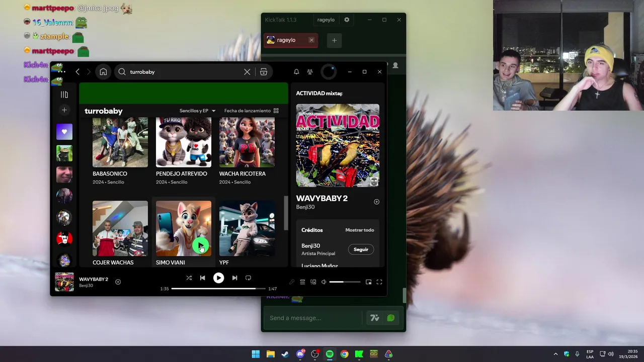
Task: Open Spotify home page
Action: click(103, 72)
